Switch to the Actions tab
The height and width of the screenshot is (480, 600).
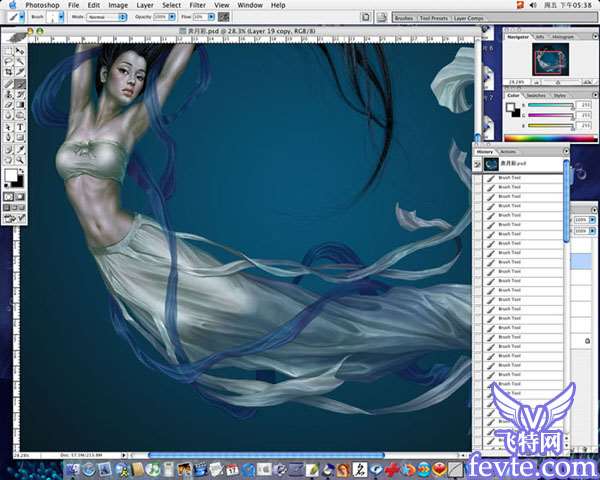(508, 152)
